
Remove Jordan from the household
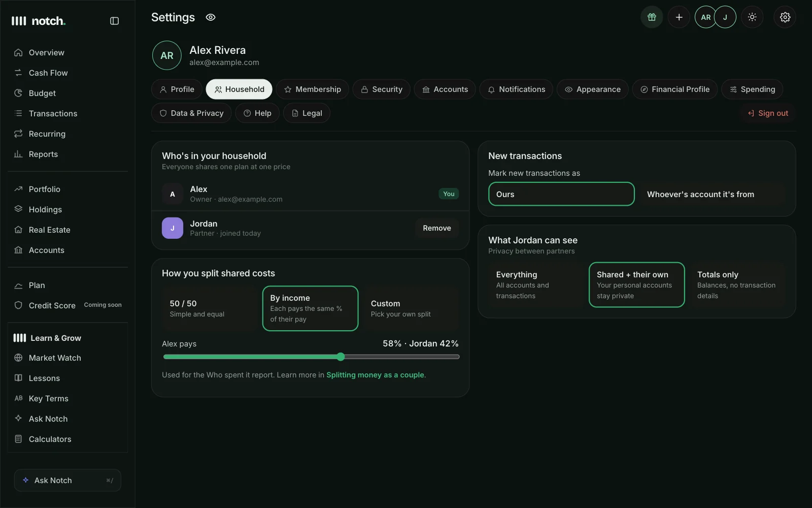[x=437, y=228]
